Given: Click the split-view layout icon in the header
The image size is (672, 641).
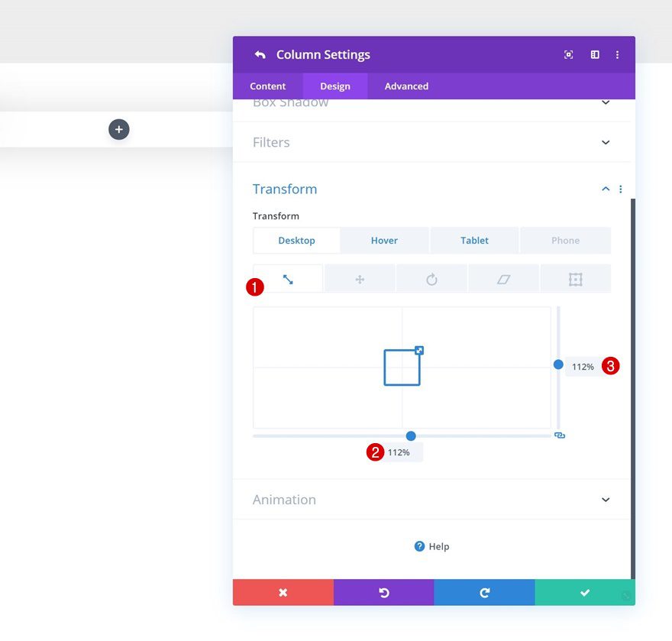Looking at the screenshot, I should point(595,54).
